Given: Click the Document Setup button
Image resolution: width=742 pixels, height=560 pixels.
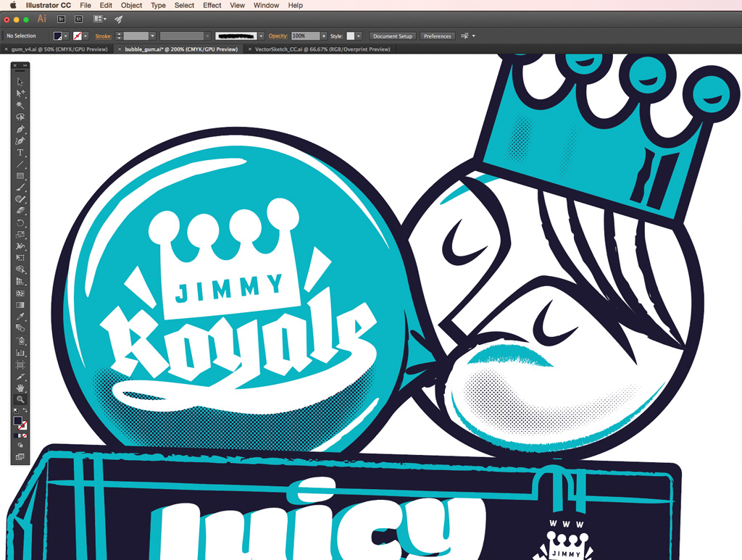Looking at the screenshot, I should (393, 36).
